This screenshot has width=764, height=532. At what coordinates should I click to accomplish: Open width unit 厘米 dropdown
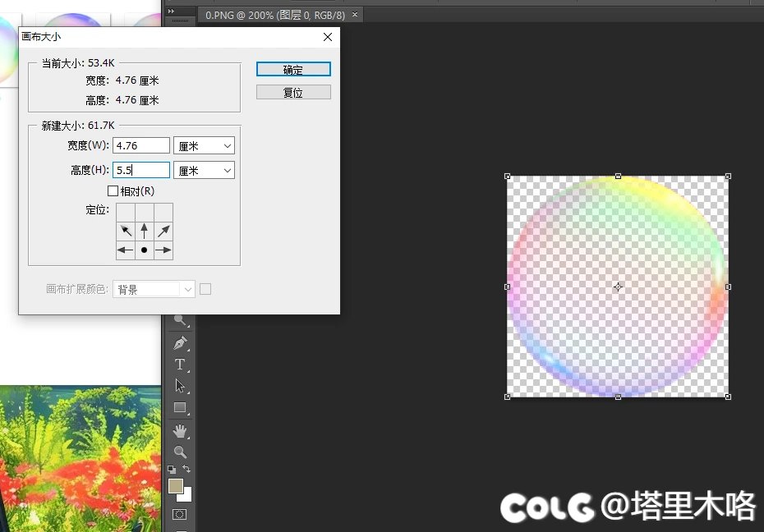(x=205, y=146)
